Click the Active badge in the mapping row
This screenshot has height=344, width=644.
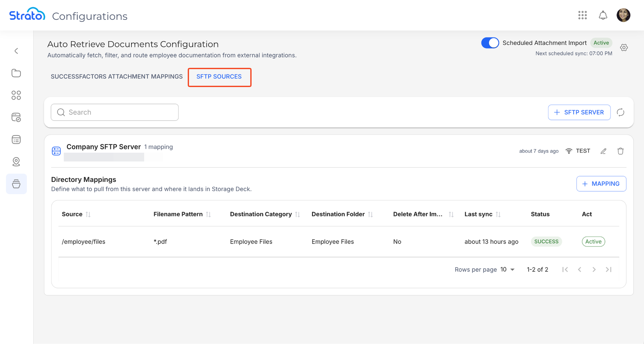pyautogui.click(x=593, y=242)
